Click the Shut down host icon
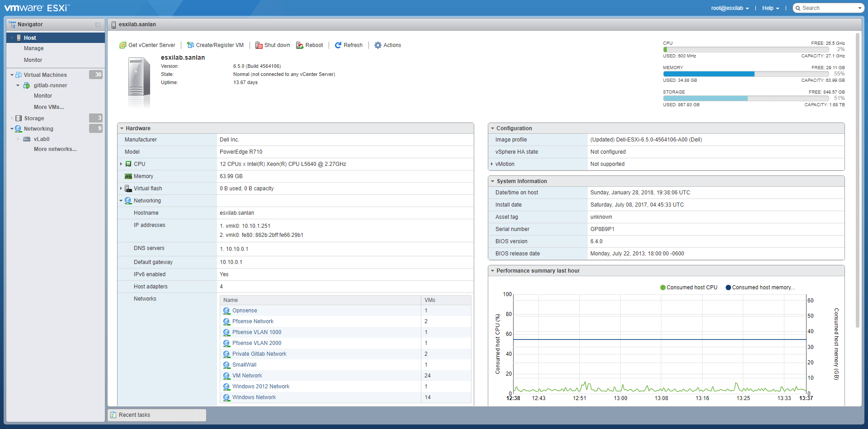 tap(259, 45)
